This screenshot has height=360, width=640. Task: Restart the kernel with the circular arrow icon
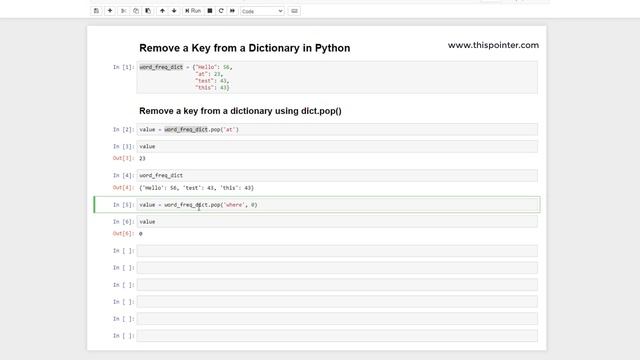pyautogui.click(x=221, y=11)
